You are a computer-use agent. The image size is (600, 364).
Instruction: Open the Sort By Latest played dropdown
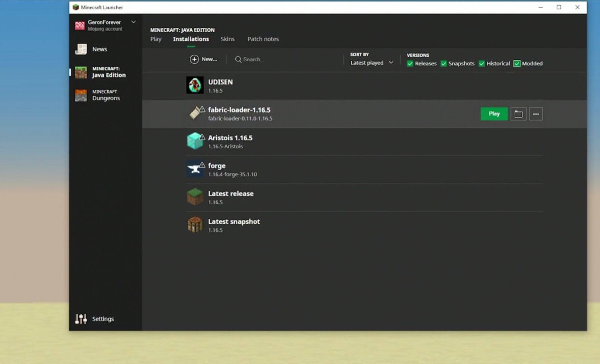pos(372,63)
